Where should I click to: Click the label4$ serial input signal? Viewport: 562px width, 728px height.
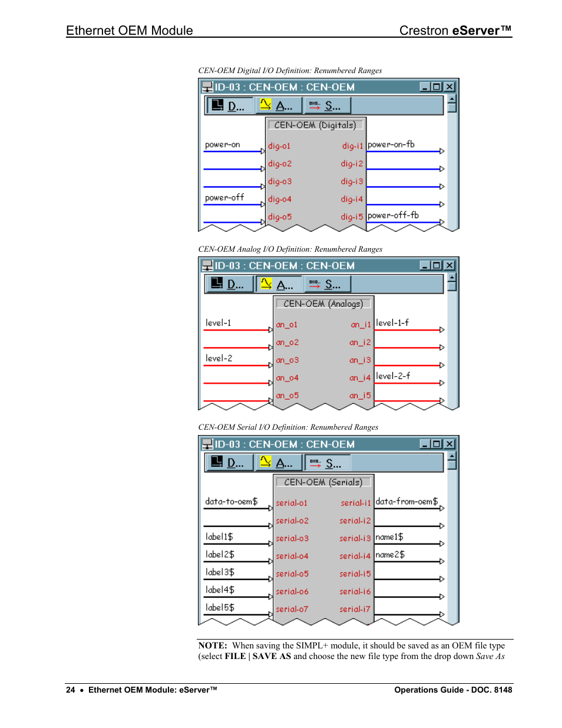pos(220,590)
